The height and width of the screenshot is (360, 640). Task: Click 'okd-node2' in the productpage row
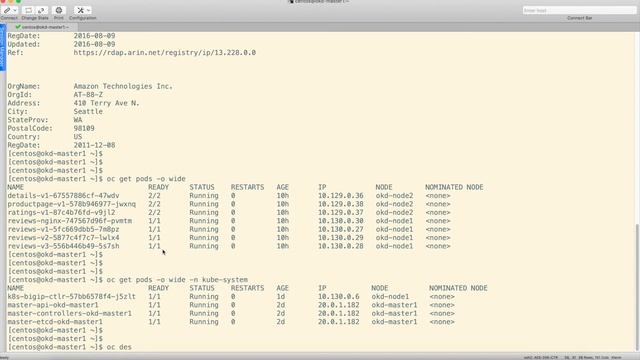(394, 204)
